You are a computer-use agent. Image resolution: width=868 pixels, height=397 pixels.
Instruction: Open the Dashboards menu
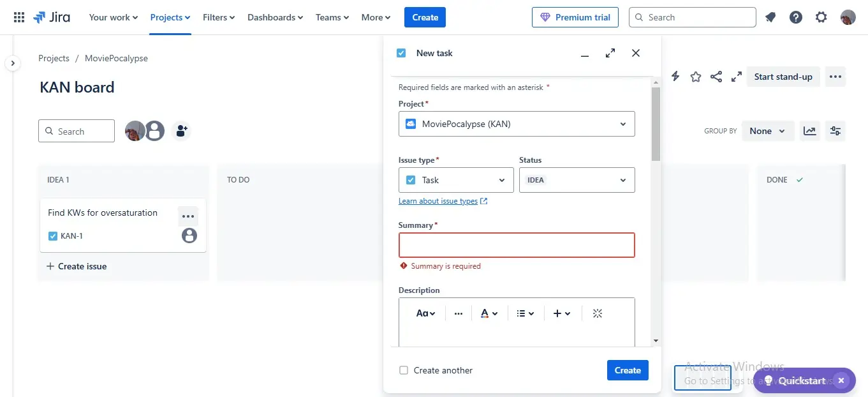[x=276, y=17]
